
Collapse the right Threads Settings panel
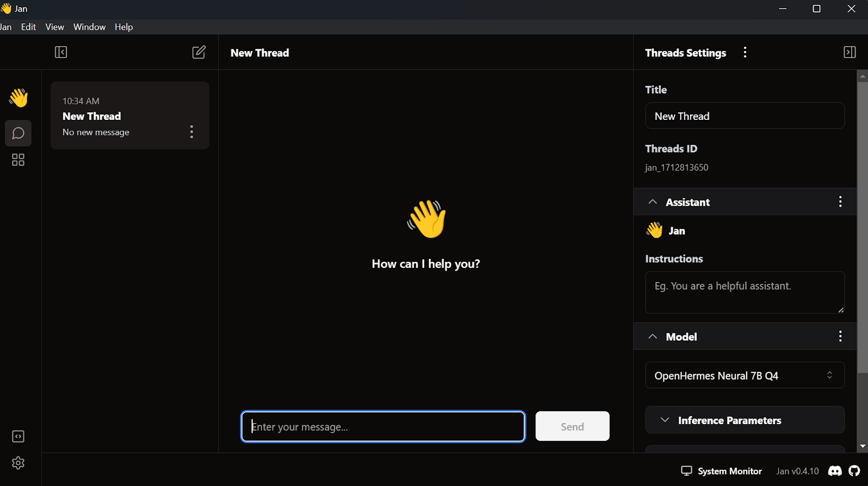pyautogui.click(x=850, y=52)
